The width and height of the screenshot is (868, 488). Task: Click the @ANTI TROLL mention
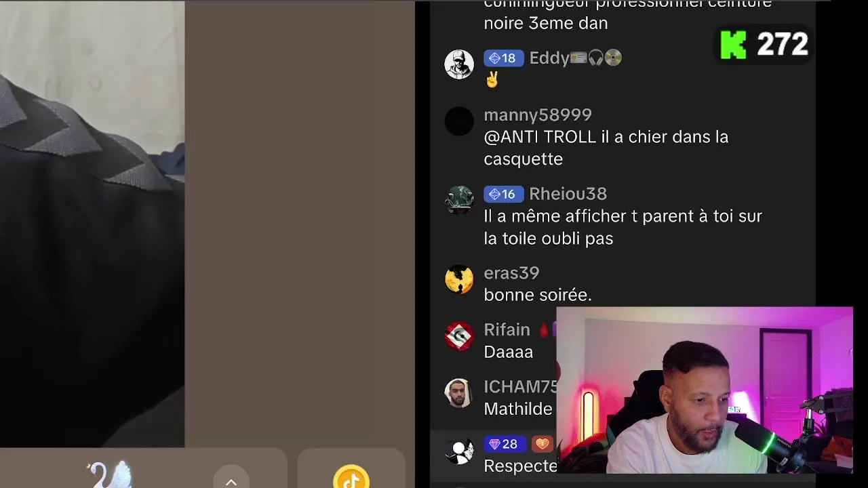(x=540, y=137)
